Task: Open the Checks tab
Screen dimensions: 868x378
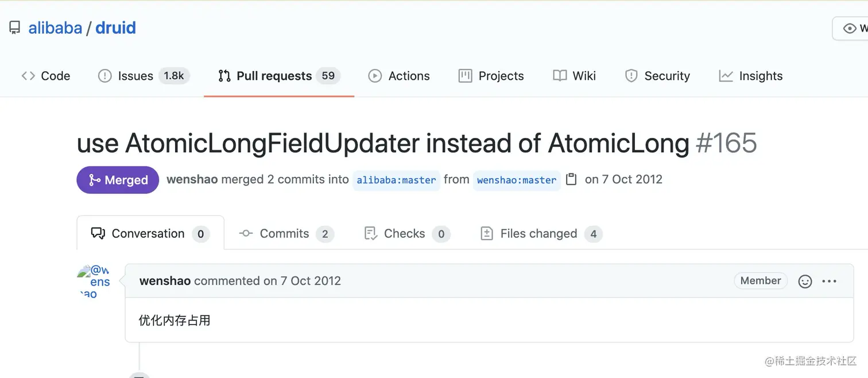Action: [x=407, y=234]
